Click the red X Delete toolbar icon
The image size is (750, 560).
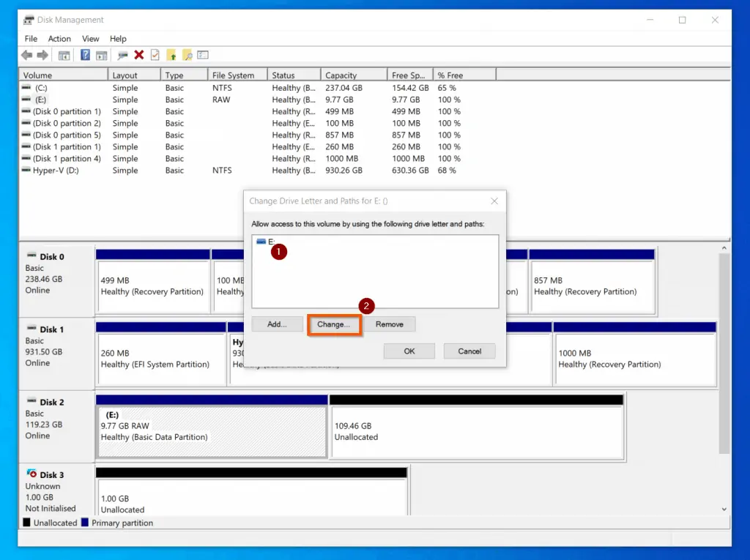click(138, 55)
